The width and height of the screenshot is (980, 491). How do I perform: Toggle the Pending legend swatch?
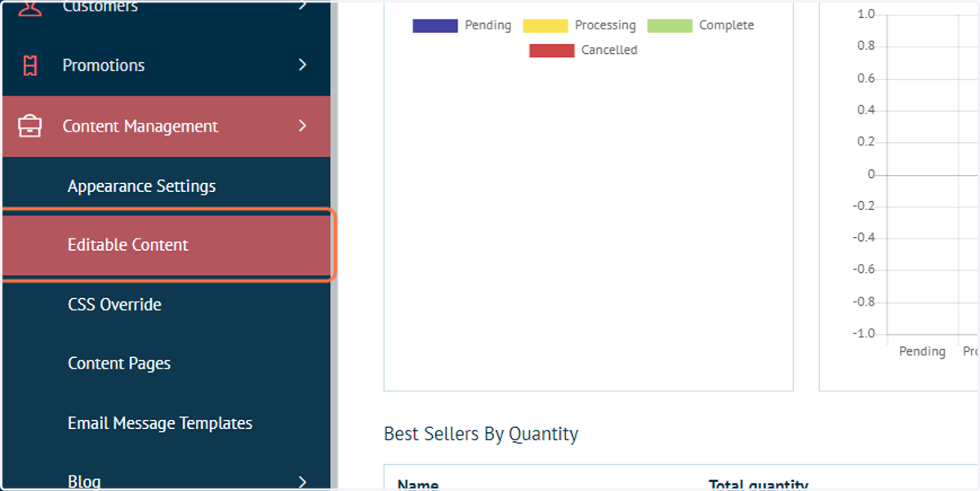pyautogui.click(x=435, y=25)
